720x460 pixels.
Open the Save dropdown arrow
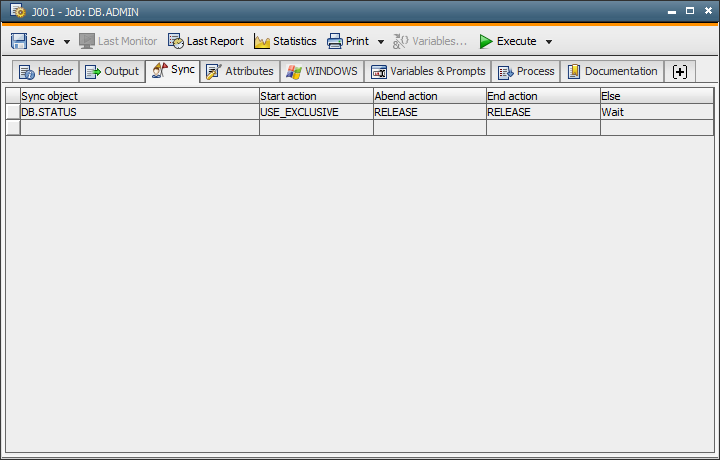[x=67, y=42]
